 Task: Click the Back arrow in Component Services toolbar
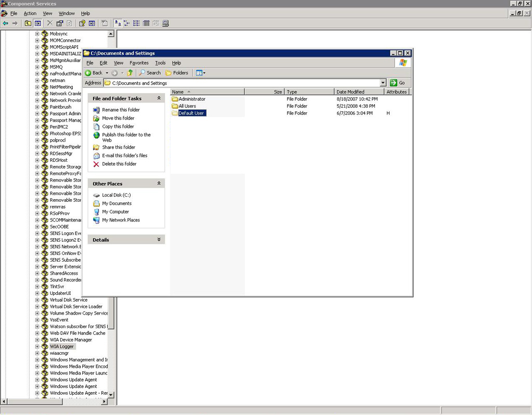click(x=5, y=23)
